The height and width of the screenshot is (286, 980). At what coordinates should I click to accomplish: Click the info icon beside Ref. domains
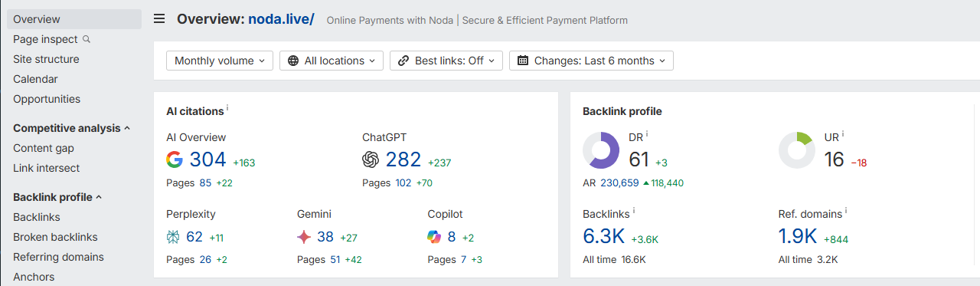(x=846, y=211)
